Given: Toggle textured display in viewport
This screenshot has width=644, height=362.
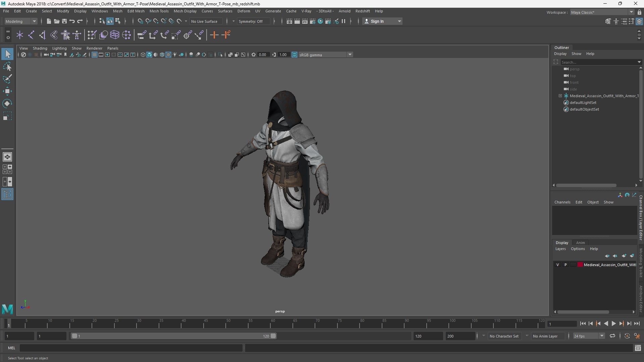Looking at the screenshot, I should (168, 55).
